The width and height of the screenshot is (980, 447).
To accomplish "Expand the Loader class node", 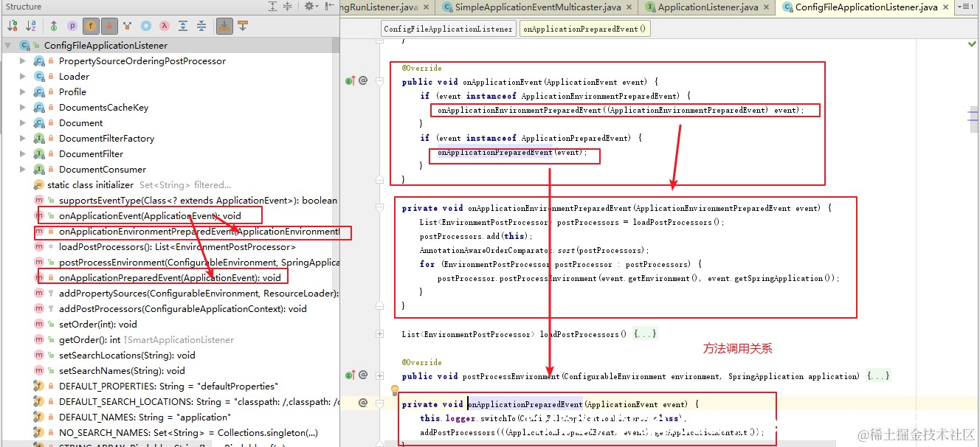I will pyautogui.click(x=23, y=77).
